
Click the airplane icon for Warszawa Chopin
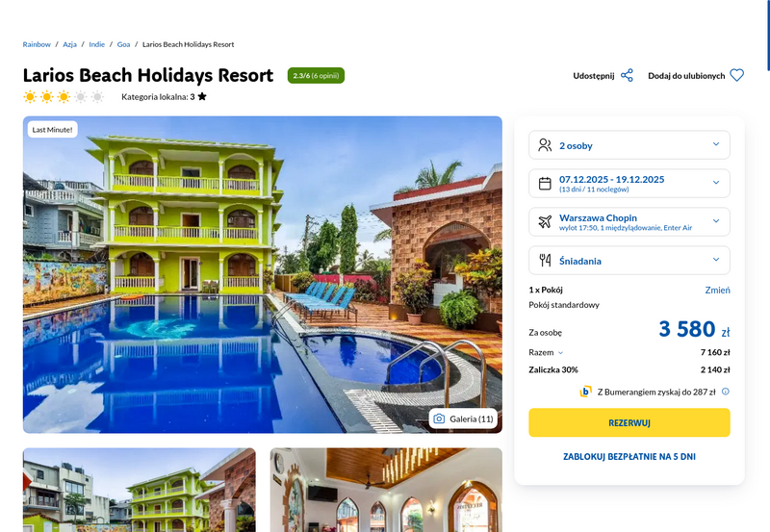pos(545,222)
